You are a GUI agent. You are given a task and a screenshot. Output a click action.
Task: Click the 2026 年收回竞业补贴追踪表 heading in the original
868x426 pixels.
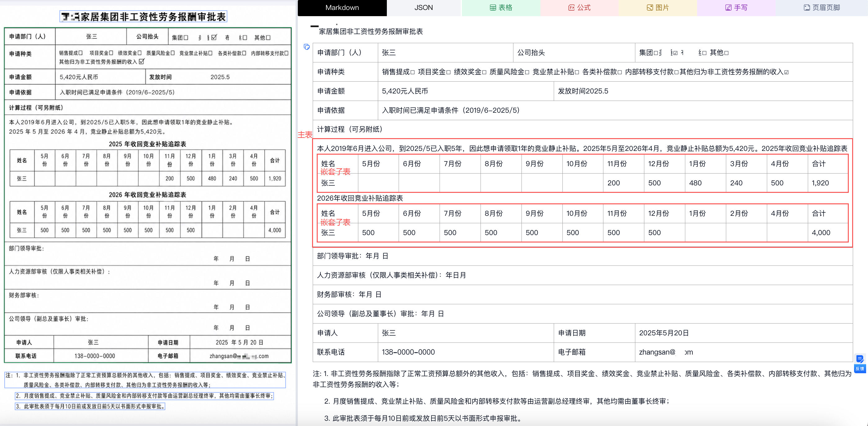tap(147, 194)
